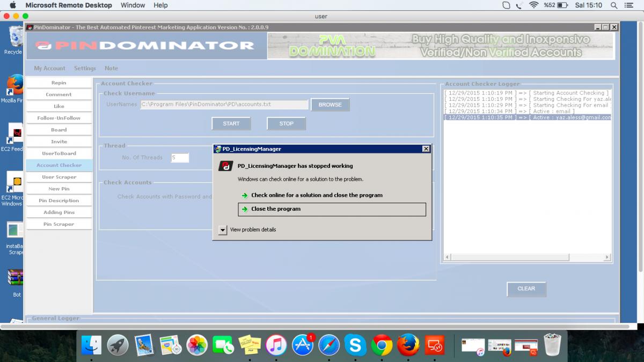Click the STOP button
The height and width of the screenshot is (362, 644).
(x=287, y=123)
